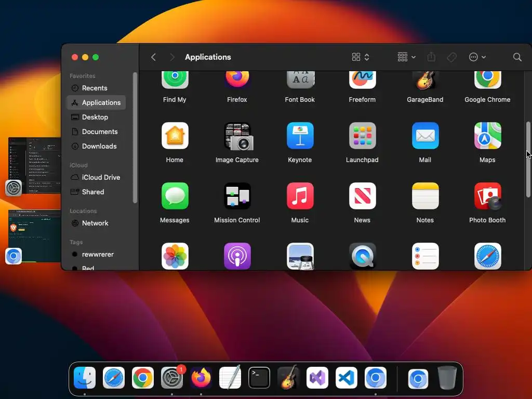Launch Firefox from the Dock

click(x=201, y=378)
